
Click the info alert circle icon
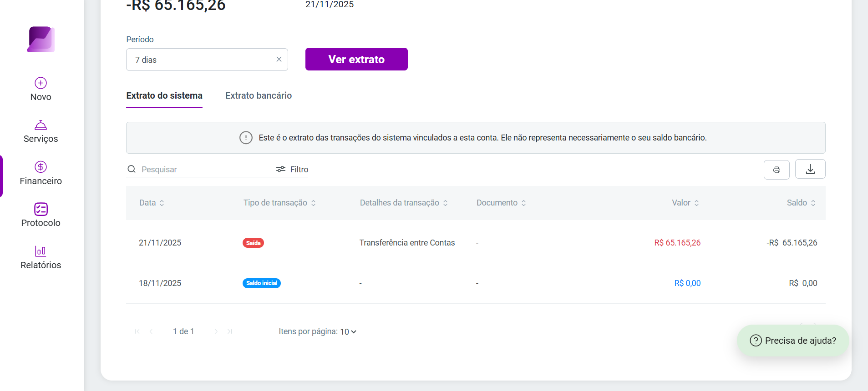coord(246,138)
